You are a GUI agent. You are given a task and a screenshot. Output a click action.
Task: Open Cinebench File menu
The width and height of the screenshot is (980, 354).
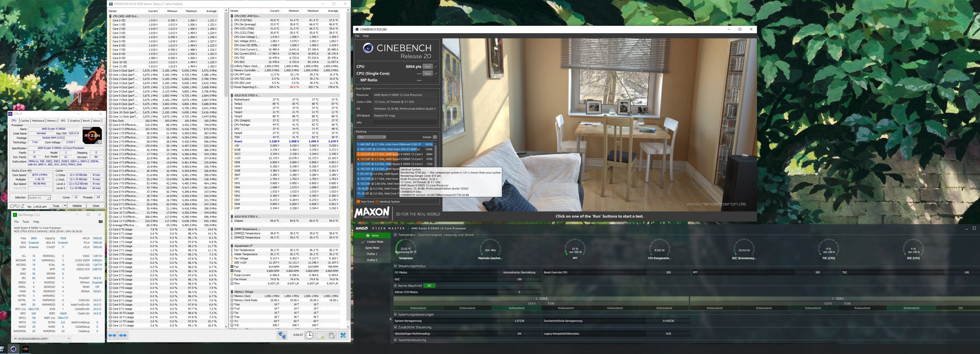[357, 36]
